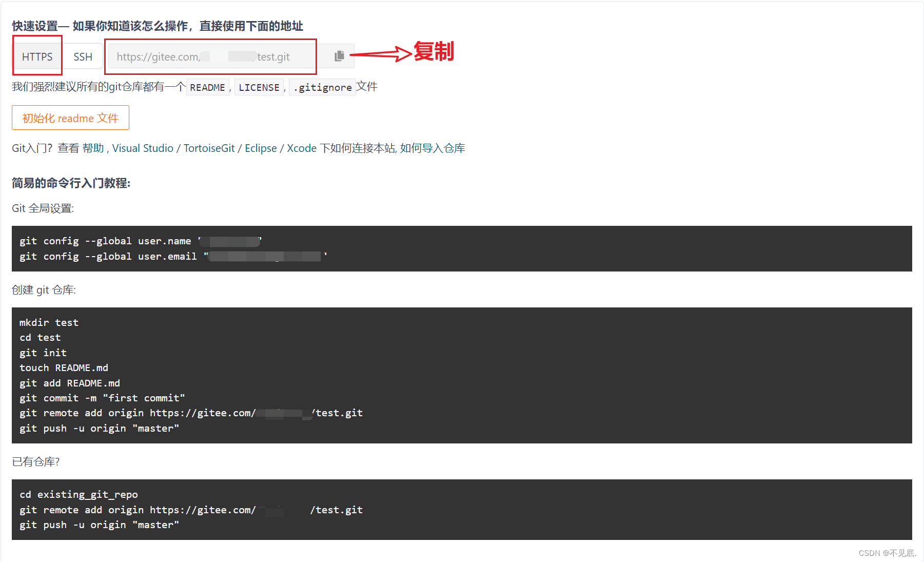This screenshot has width=924, height=562.
Task: Click the 'git commit -m "first commit"' line
Action: 102,398
